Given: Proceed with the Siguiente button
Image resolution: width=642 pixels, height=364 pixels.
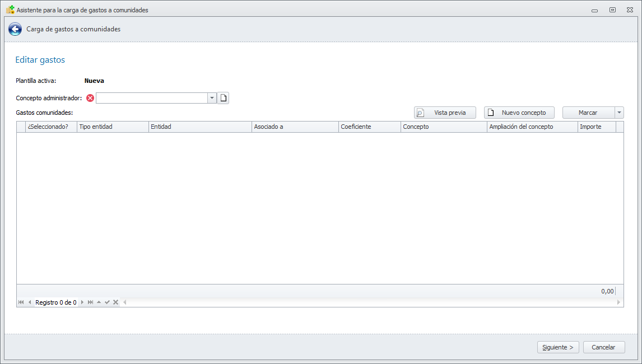Looking at the screenshot, I should point(558,347).
